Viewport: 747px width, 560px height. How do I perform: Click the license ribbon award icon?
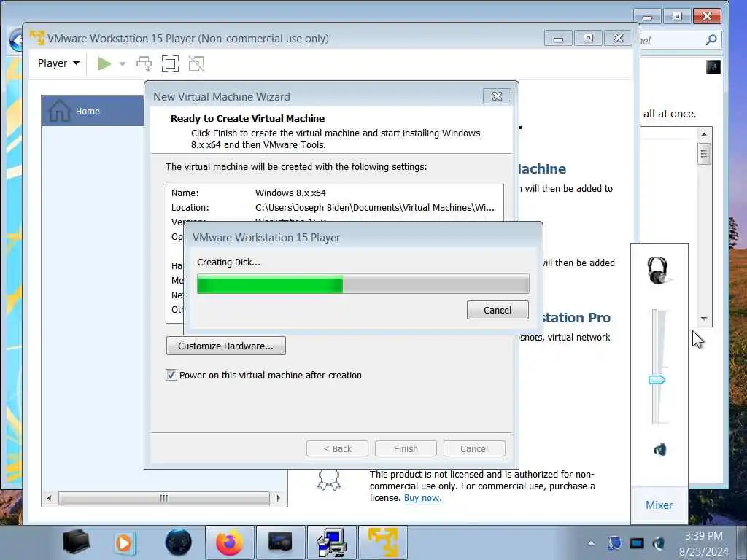click(329, 480)
